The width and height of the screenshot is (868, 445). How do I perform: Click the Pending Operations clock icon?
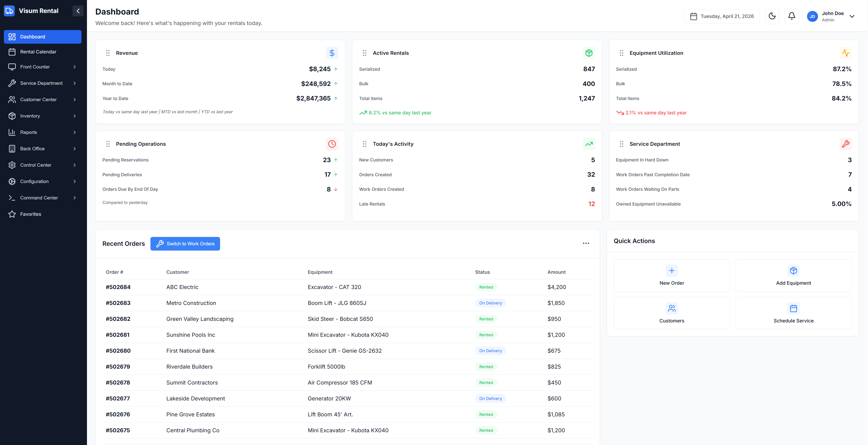[x=332, y=144]
